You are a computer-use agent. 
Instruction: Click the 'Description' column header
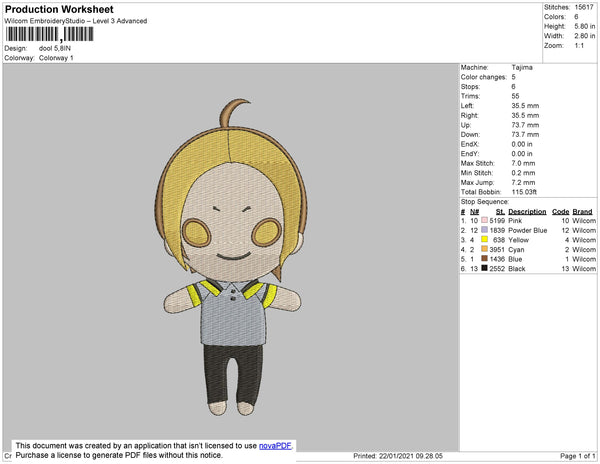527,212
